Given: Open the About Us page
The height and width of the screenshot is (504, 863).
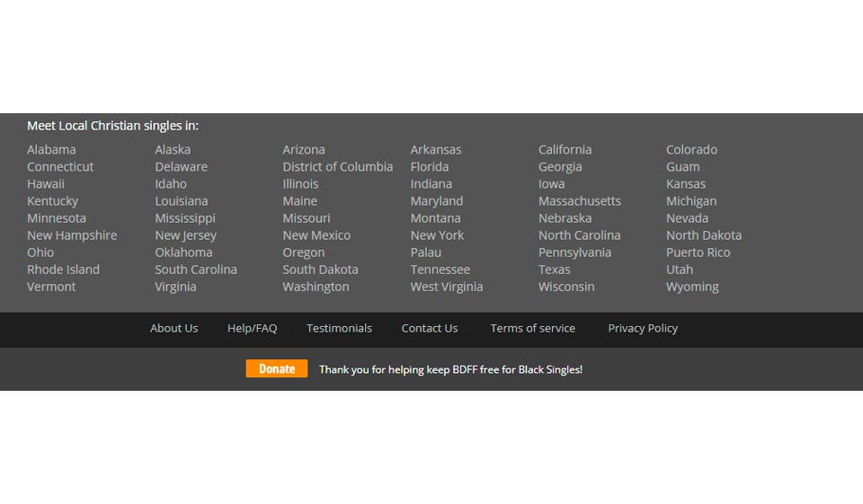Looking at the screenshot, I should coord(173,329).
